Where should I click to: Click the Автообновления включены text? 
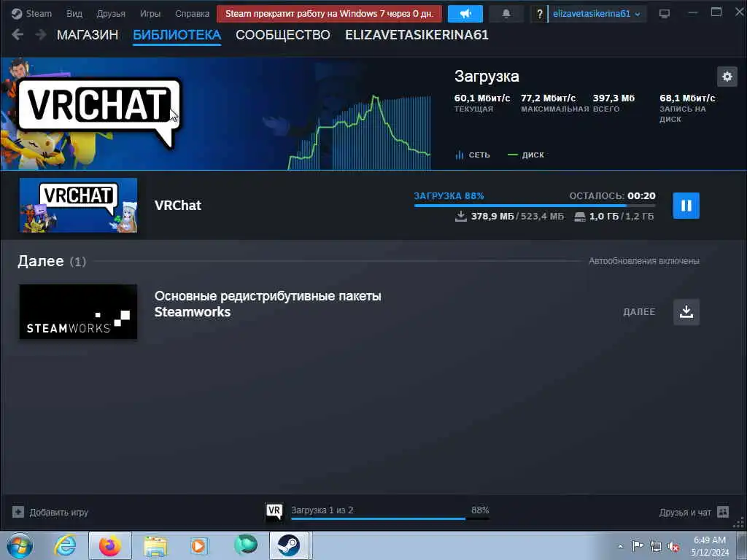[x=643, y=261]
